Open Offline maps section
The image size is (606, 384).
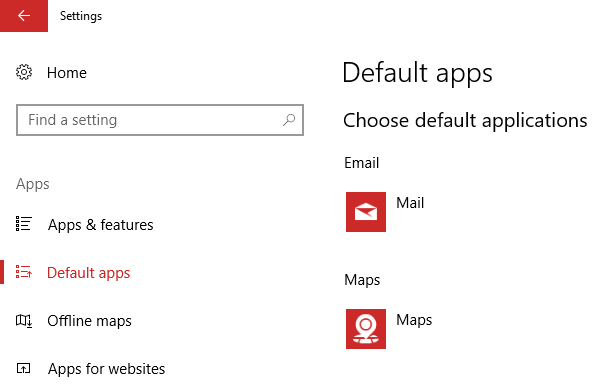[89, 321]
